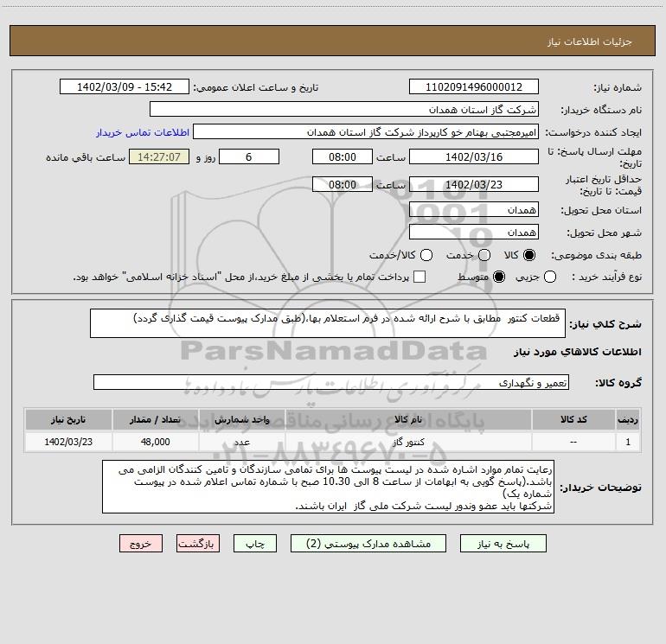The height and width of the screenshot is (644, 666).
Task: Click the چاپ print button
Action: pos(255,544)
